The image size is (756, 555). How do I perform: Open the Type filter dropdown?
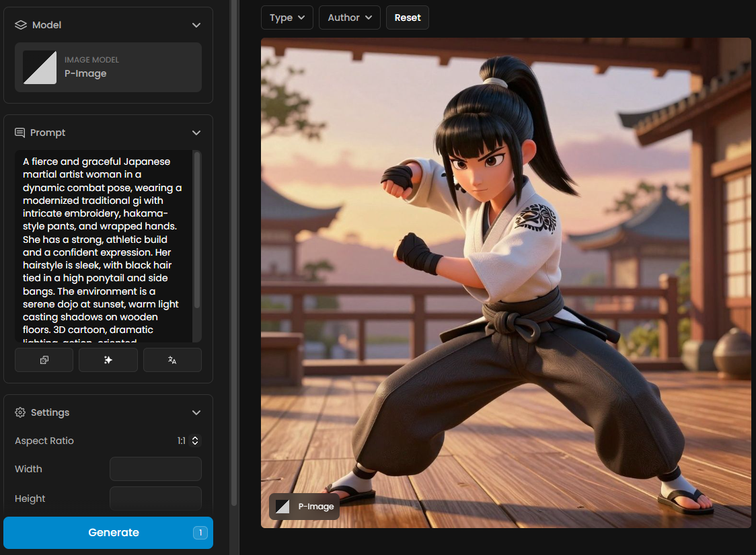coord(287,17)
